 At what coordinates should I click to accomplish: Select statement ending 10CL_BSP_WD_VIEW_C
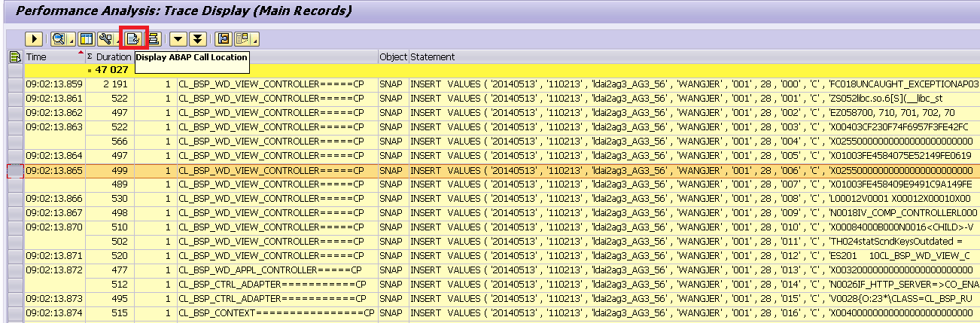point(694,255)
